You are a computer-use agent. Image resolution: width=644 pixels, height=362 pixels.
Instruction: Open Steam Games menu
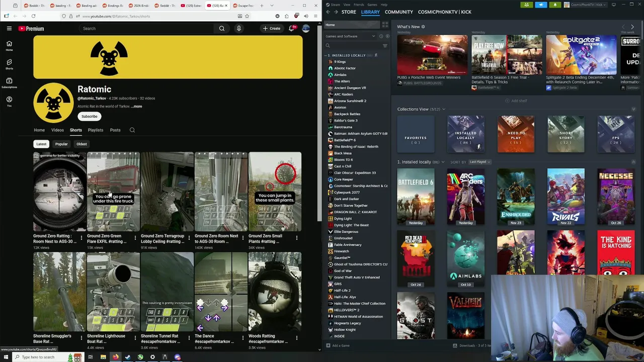pyautogui.click(x=372, y=5)
